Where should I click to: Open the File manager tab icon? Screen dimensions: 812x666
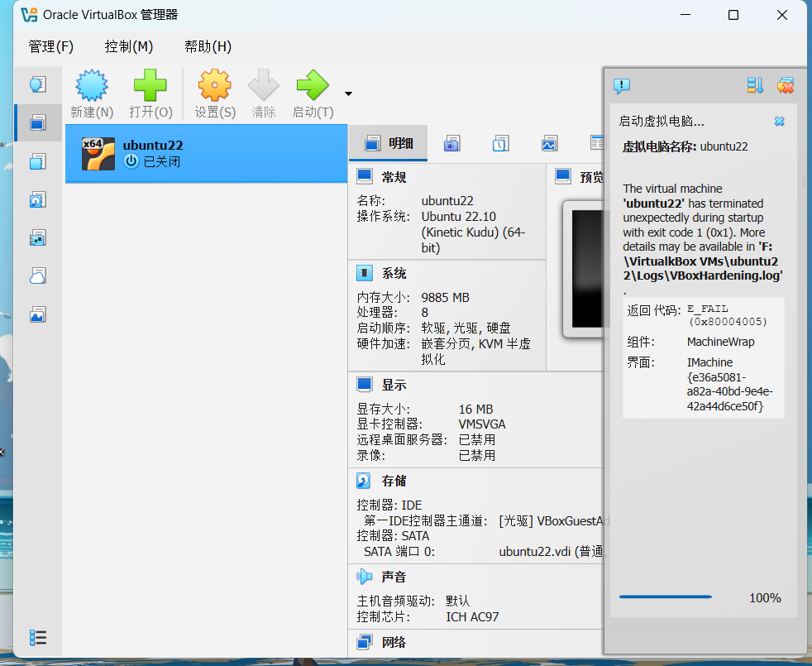pyautogui.click(x=597, y=142)
